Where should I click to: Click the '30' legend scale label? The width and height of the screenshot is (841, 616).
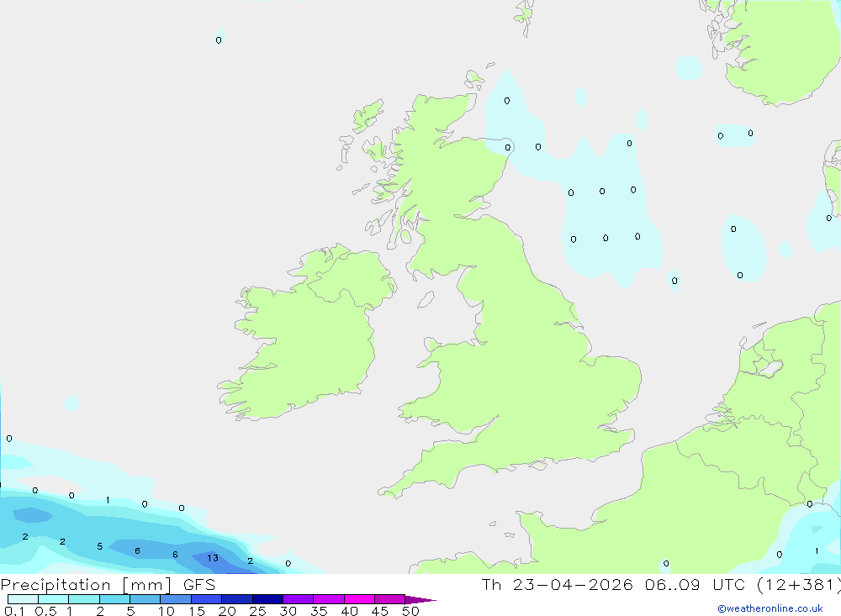tap(288, 611)
